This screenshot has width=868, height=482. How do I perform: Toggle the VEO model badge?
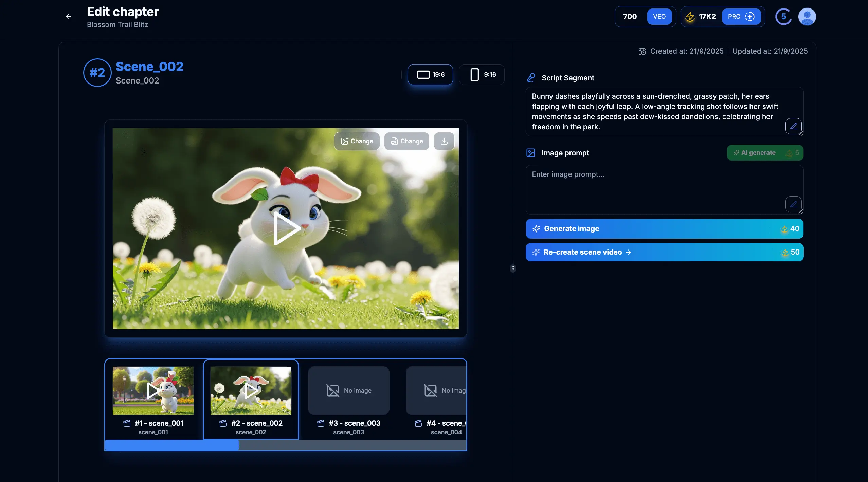point(659,17)
